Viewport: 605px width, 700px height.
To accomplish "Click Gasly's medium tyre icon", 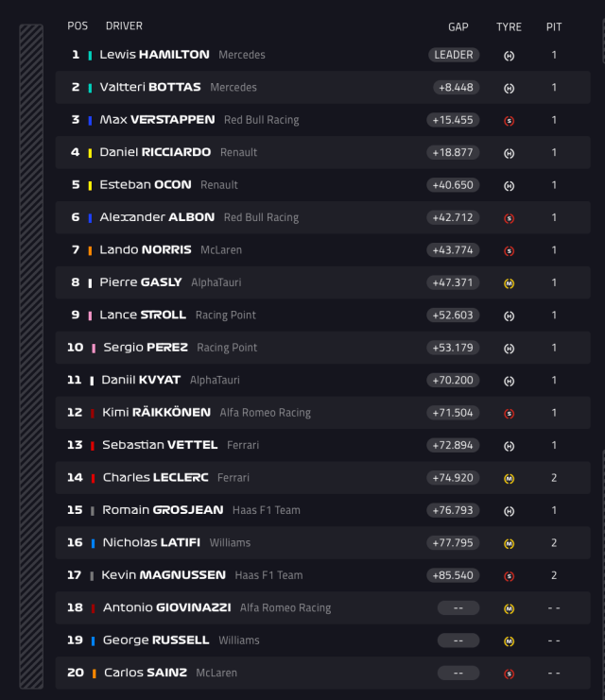I will click(x=509, y=283).
